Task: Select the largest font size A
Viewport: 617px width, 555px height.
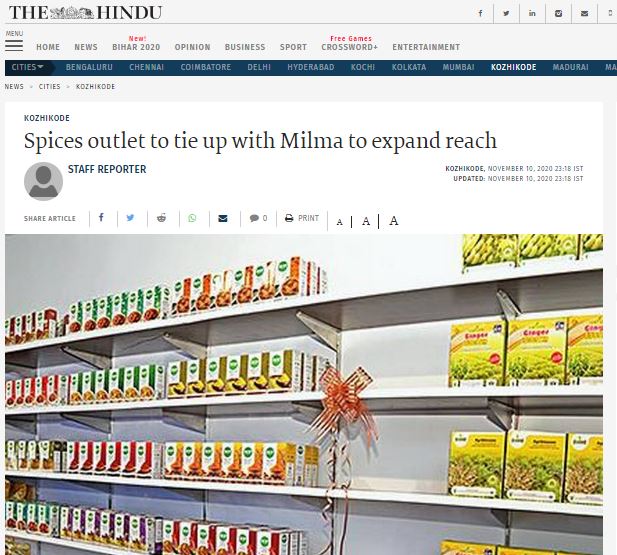Action: [393, 221]
